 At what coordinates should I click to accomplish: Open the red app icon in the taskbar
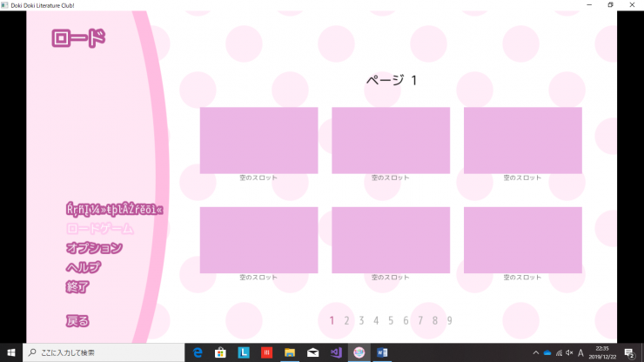[266, 352]
